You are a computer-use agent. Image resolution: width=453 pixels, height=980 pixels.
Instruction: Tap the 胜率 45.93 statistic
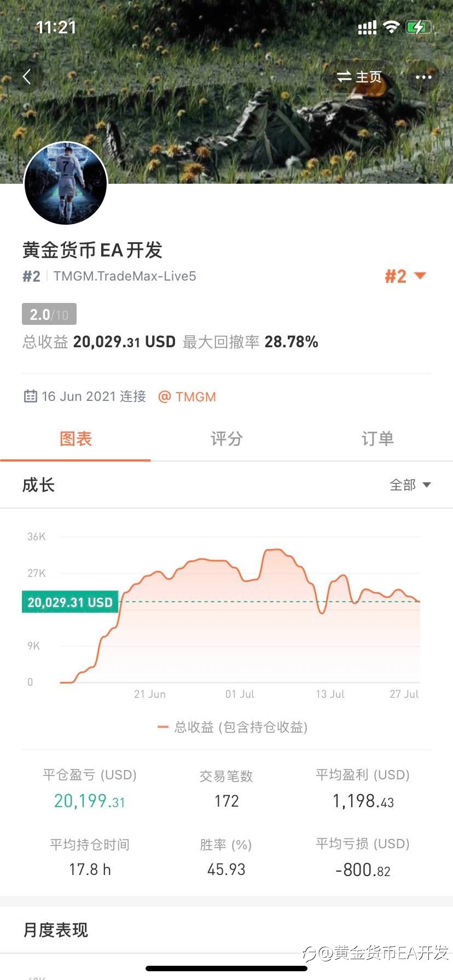tap(226, 857)
